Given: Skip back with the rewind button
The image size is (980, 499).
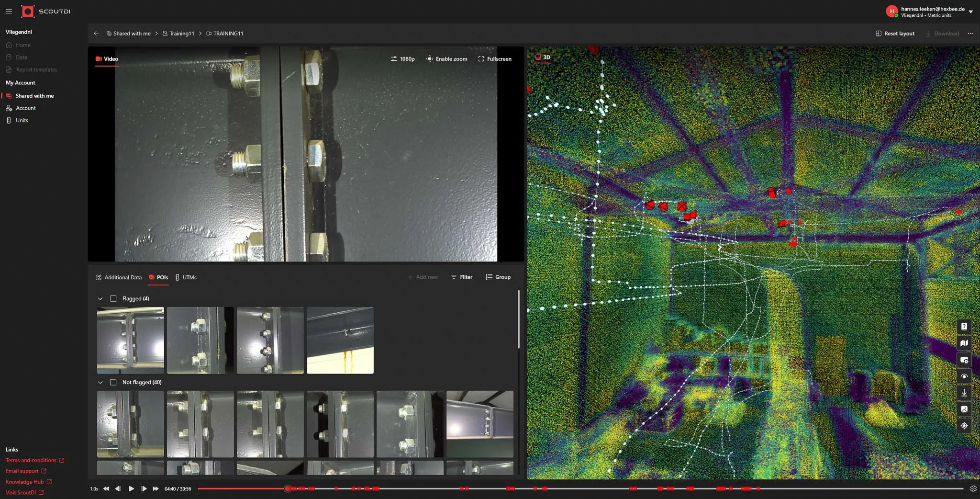Looking at the screenshot, I should (x=106, y=489).
